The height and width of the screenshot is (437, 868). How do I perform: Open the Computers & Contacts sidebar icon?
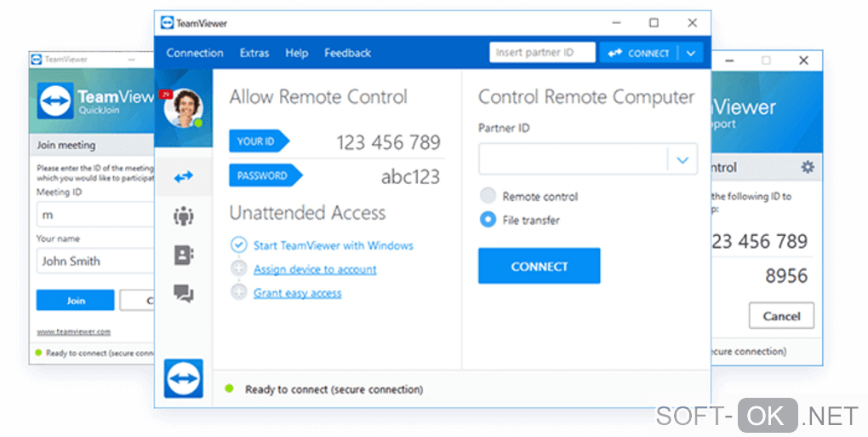pyautogui.click(x=183, y=255)
